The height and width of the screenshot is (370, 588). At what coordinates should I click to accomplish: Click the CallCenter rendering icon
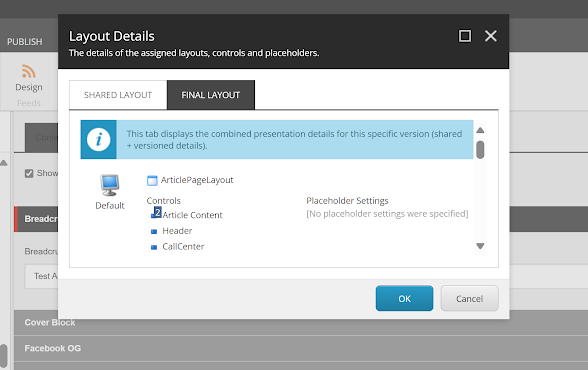(154, 247)
